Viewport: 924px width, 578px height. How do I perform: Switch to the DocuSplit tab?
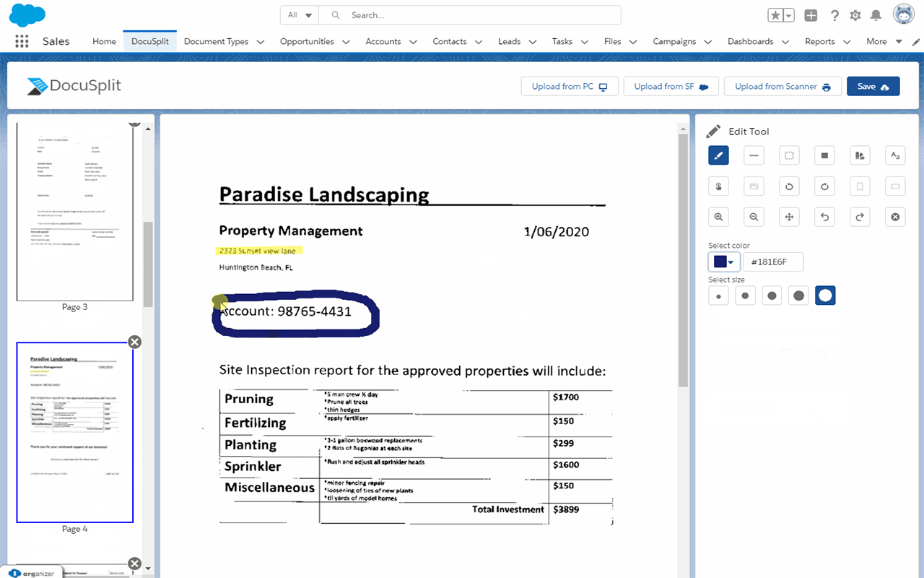[150, 41]
